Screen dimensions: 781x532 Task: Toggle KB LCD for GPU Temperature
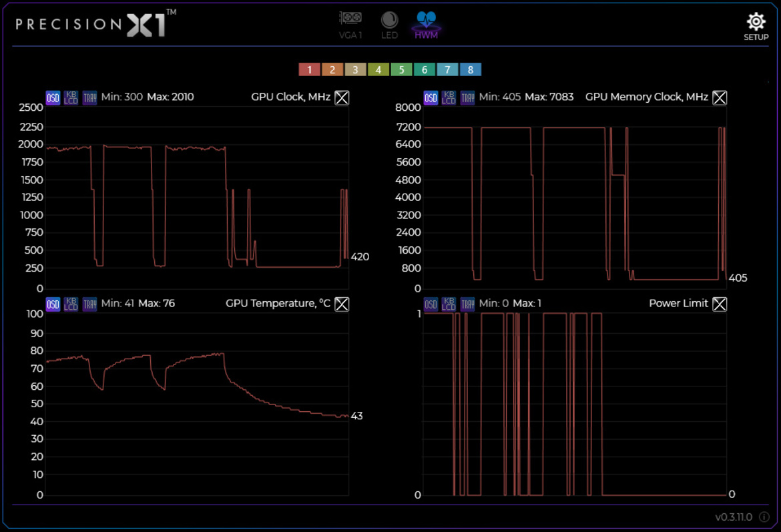(71, 304)
